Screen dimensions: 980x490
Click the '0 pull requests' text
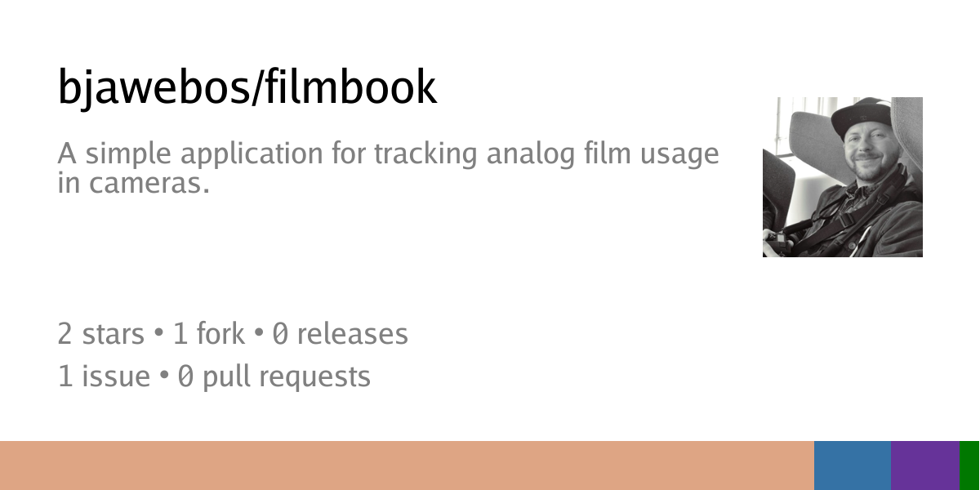pos(274,378)
